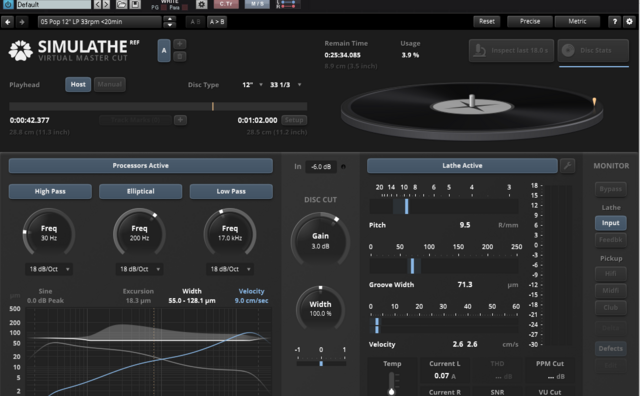Click the In -6.0 dB value field
640x396 pixels.
pos(321,167)
